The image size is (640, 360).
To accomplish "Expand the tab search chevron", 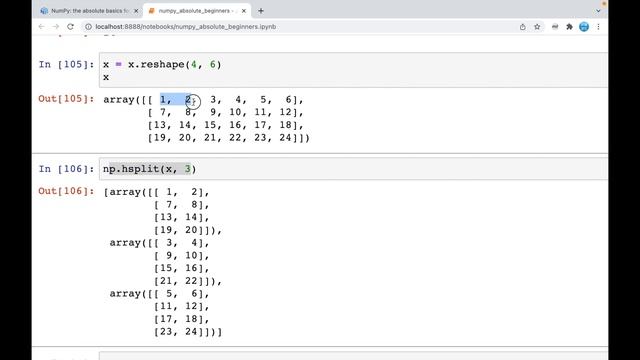I will (x=598, y=11).
